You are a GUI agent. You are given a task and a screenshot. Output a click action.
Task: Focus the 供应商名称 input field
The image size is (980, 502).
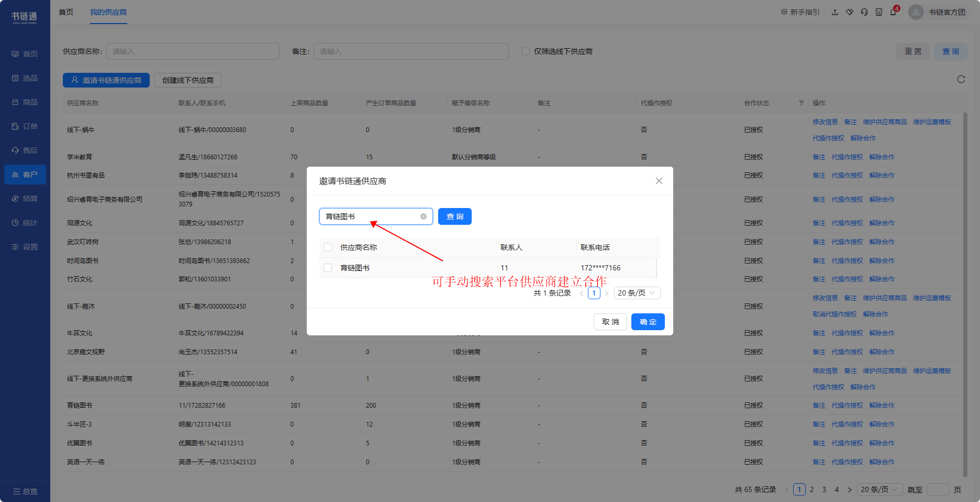193,51
